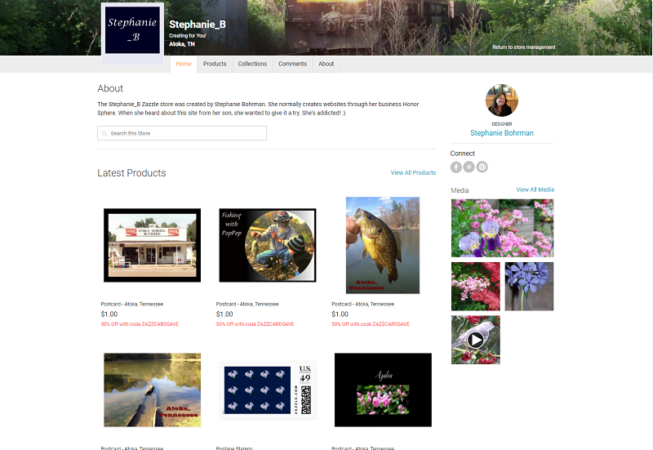
Task: Open the Stephanie Bohrman designer link
Action: click(x=502, y=133)
